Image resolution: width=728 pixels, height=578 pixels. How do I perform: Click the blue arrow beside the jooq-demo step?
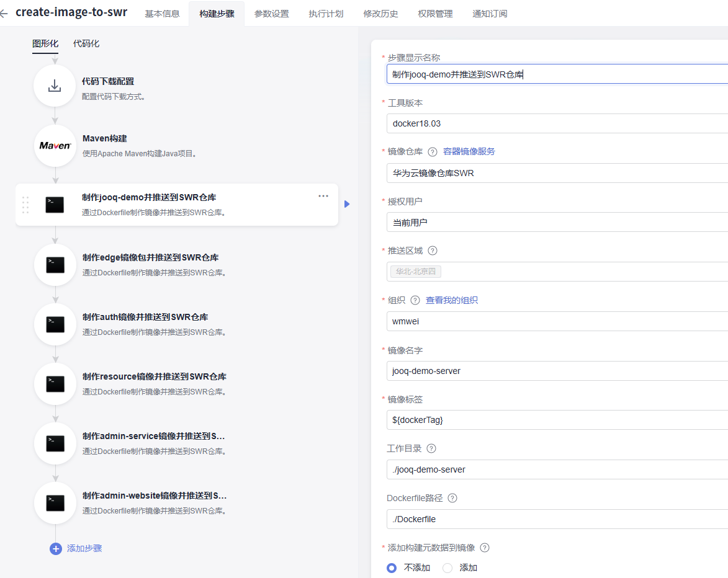(347, 204)
